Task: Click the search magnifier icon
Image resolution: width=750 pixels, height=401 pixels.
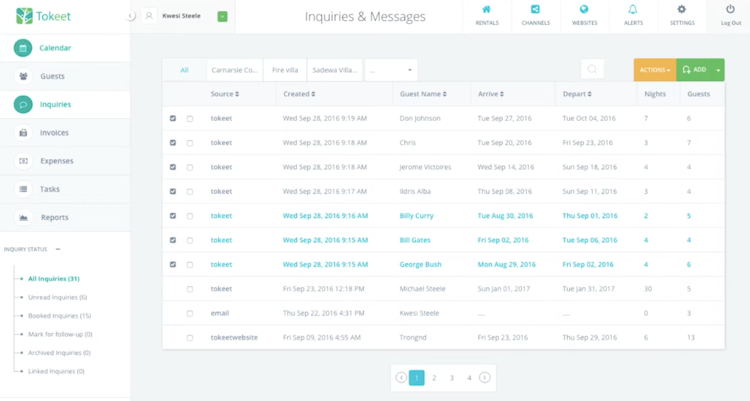Action: click(592, 69)
